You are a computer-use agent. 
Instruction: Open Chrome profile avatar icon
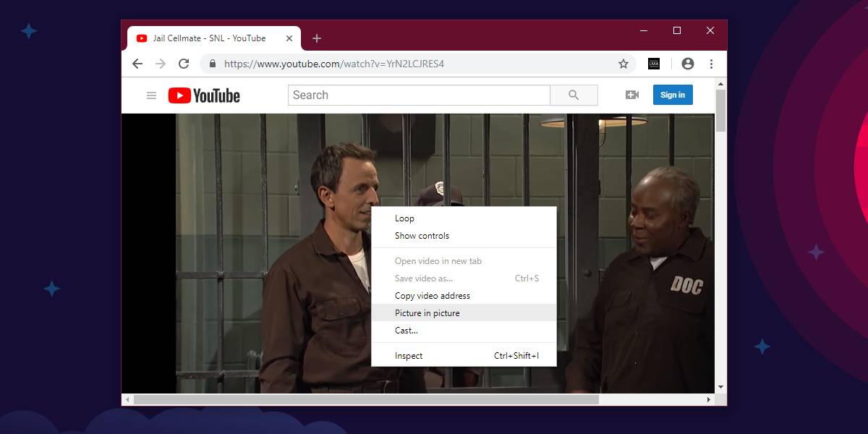click(x=688, y=64)
